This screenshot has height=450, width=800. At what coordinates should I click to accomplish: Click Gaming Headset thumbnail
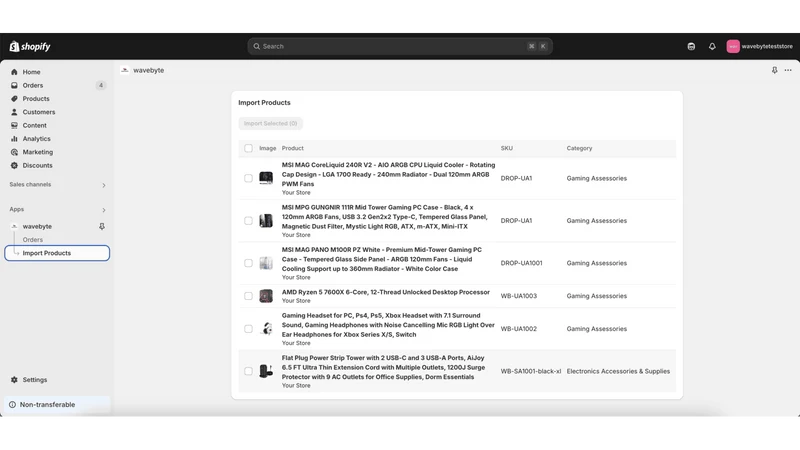click(x=266, y=329)
